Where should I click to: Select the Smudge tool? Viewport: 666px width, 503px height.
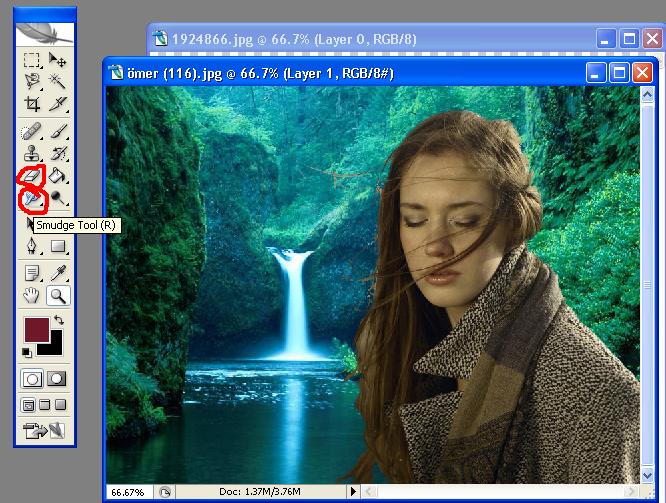(x=32, y=198)
